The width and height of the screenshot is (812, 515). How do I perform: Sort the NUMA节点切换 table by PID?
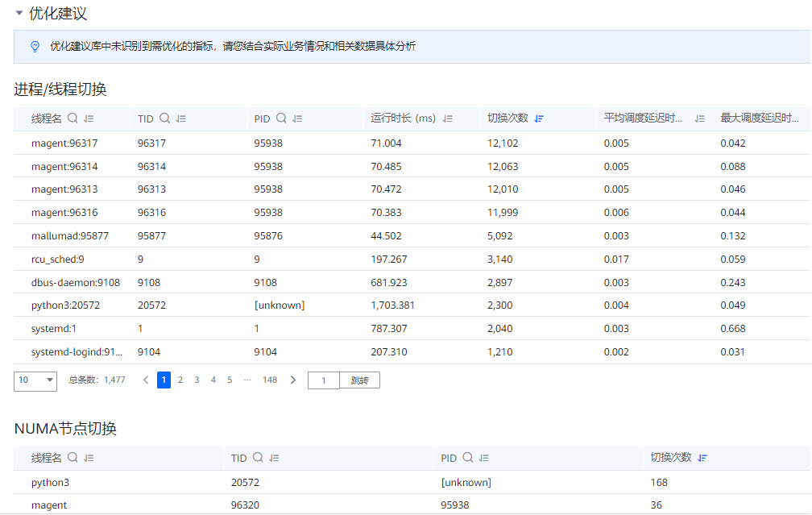(x=483, y=458)
